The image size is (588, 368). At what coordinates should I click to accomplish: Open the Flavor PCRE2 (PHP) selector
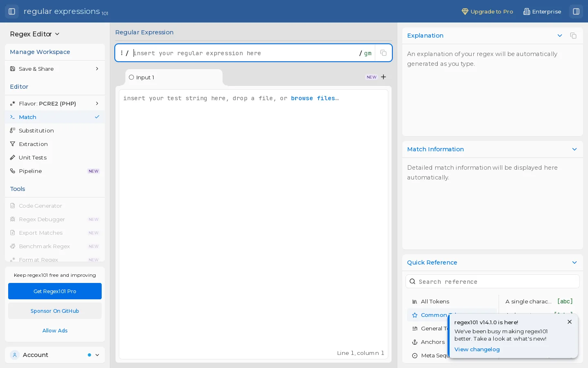pos(55,103)
